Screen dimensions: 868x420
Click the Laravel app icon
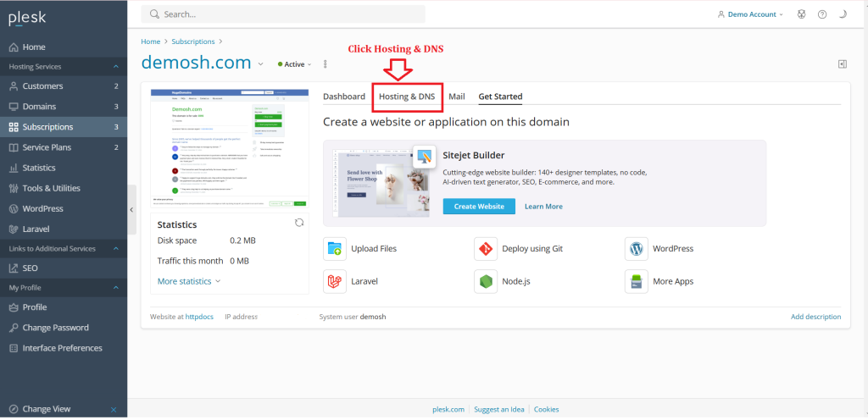tap(335, 282)
